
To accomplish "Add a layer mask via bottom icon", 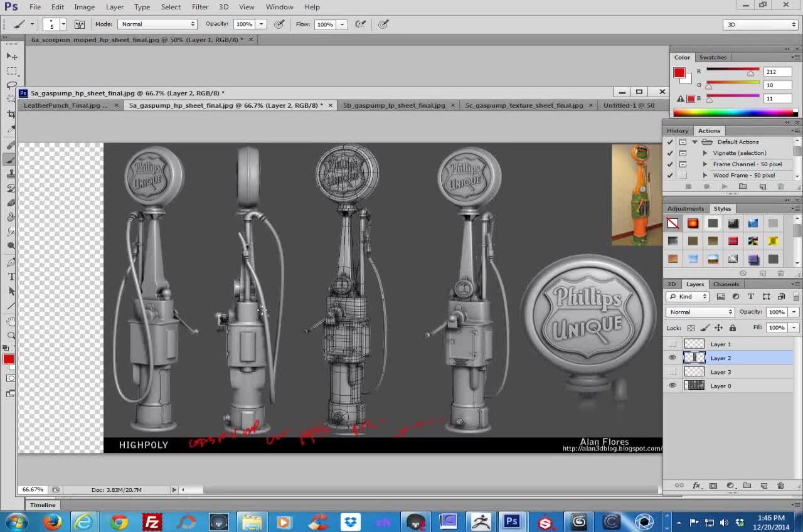I will click(713, 486).
